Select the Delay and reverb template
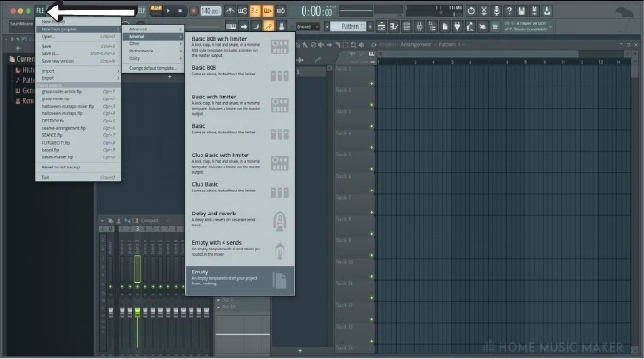Image resolution: width=644 pixels, height=359 pixels. coord(240,221)
